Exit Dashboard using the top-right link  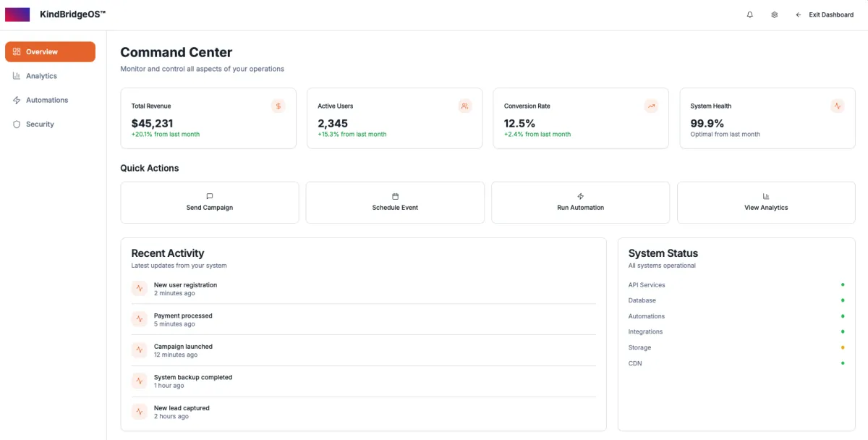[x=824, y=14]
